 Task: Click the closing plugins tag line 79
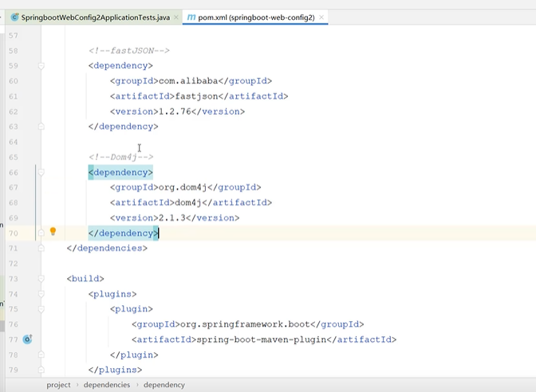(115, 370)
